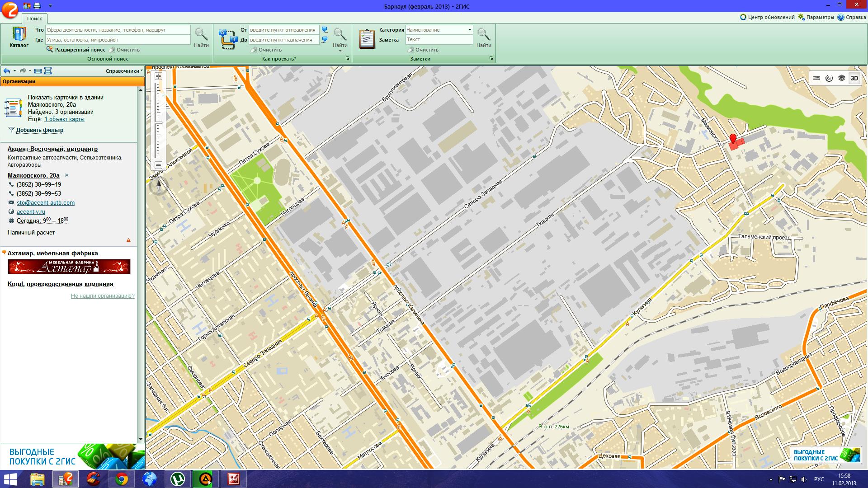Toggle 3D map view
The image size is (868, 488).
tap(854, 78)
